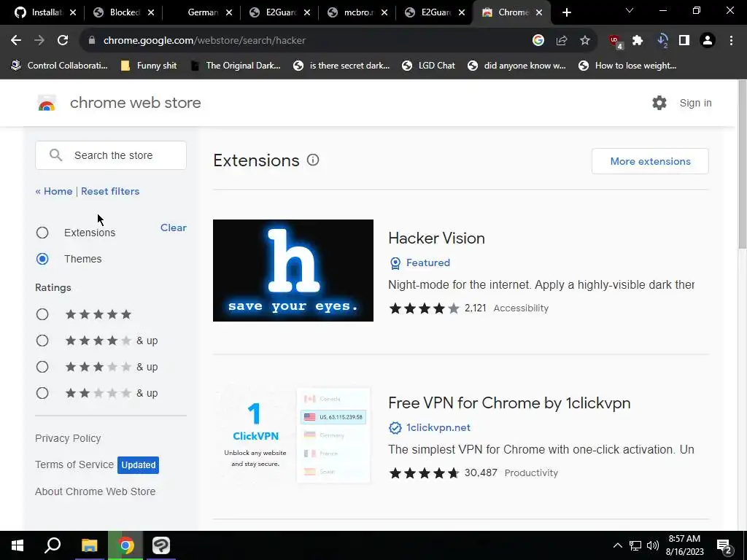
Task: Open the Control Collaborati... bookmark
Action: pos(60,66)
